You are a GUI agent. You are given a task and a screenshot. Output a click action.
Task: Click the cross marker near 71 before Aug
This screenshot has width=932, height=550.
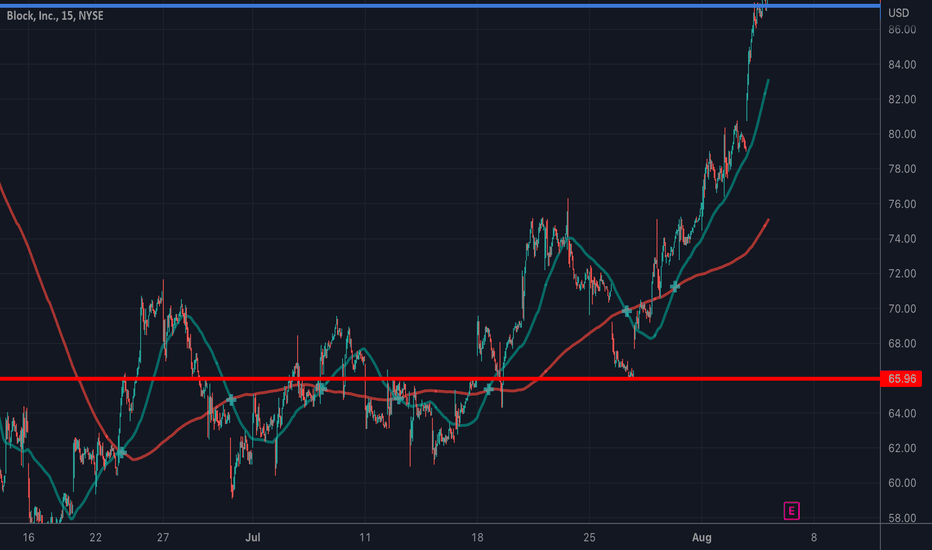[x=675, y=287]
